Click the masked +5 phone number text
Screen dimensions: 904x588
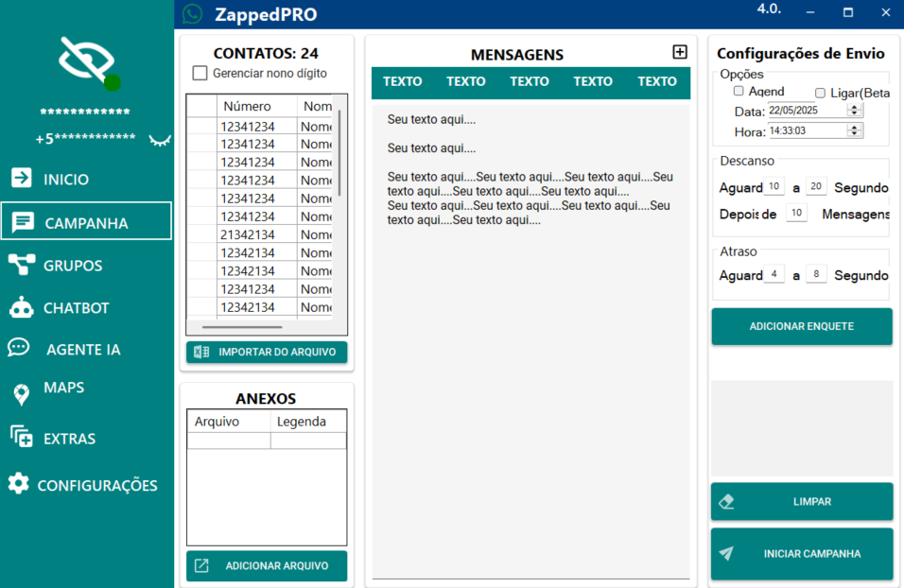85,138
